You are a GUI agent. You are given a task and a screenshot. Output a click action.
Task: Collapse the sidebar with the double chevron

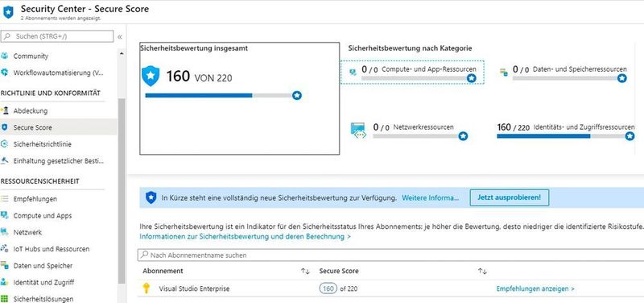pyautogui.click(x=119, y=36)
